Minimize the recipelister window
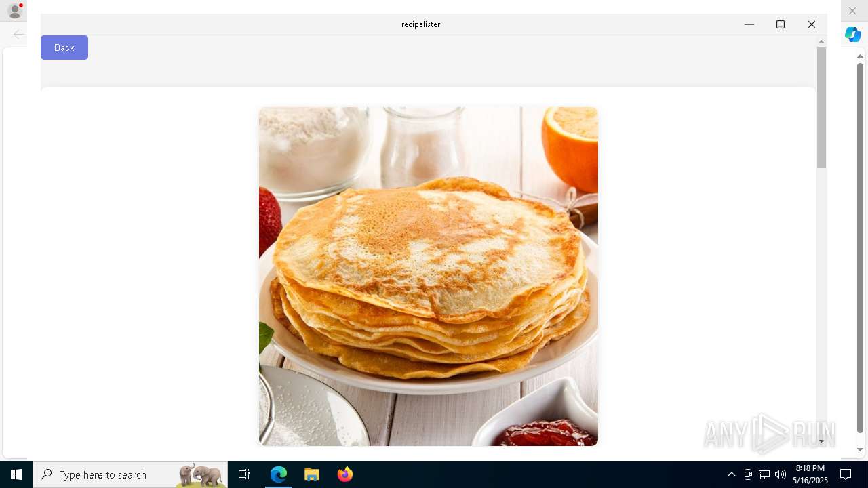868x488 pixels. pos(749,24)
